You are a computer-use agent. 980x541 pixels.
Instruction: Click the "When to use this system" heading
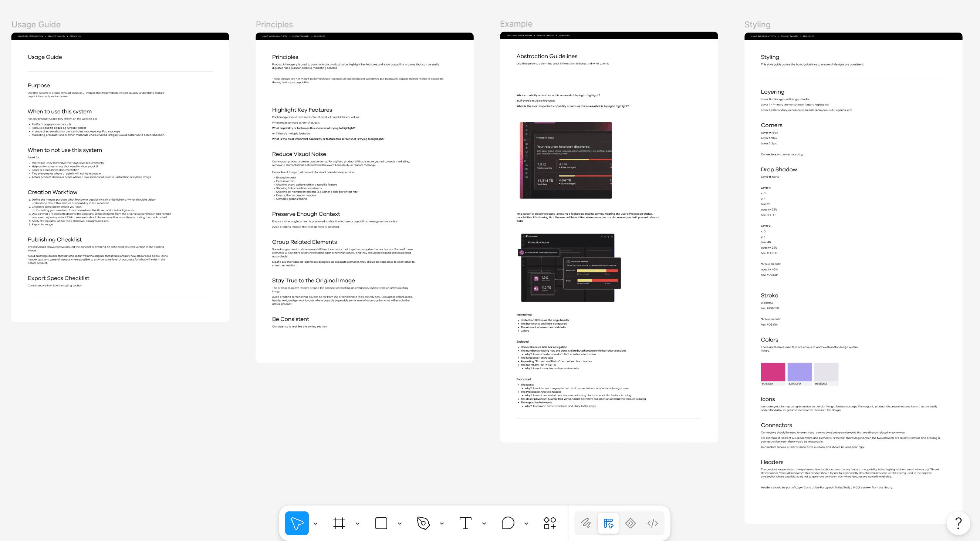click(60, 111)
